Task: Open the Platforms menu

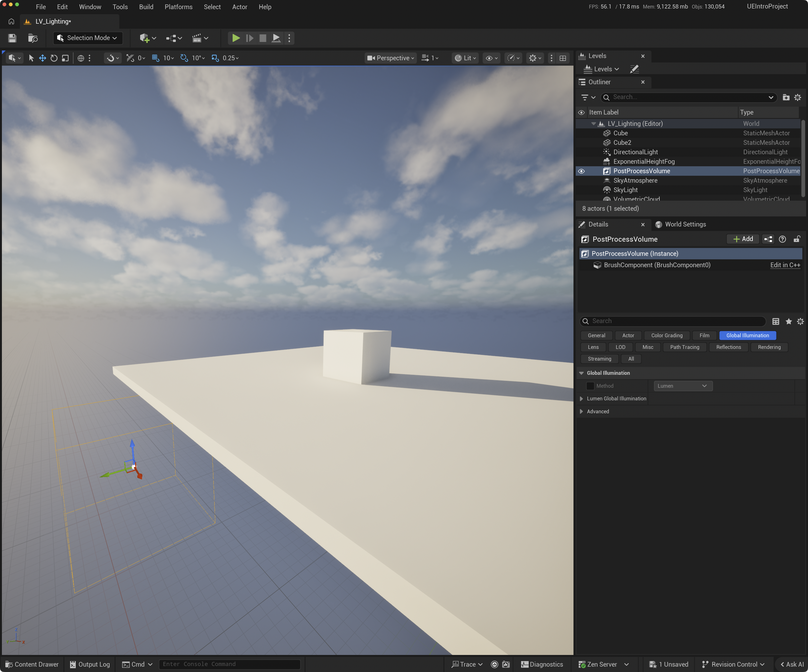Action: click(x=179, y=7)
